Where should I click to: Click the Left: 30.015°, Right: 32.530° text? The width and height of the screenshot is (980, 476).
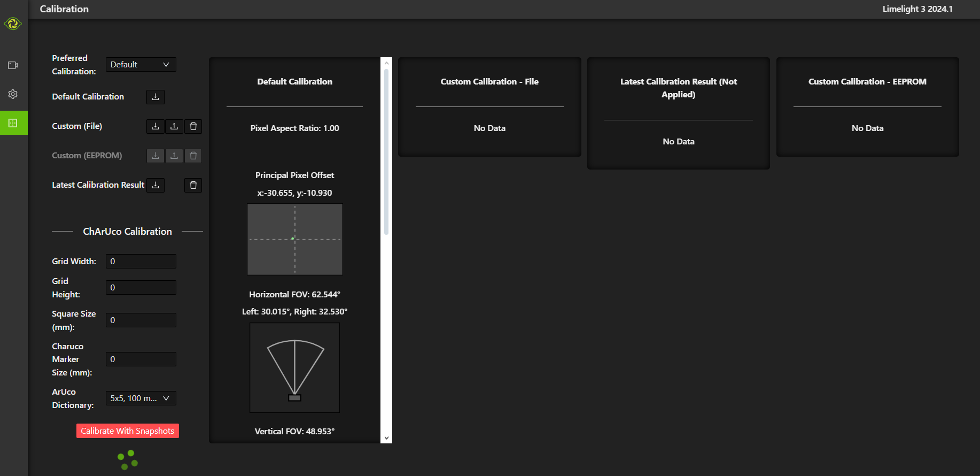tap(295, 312)
